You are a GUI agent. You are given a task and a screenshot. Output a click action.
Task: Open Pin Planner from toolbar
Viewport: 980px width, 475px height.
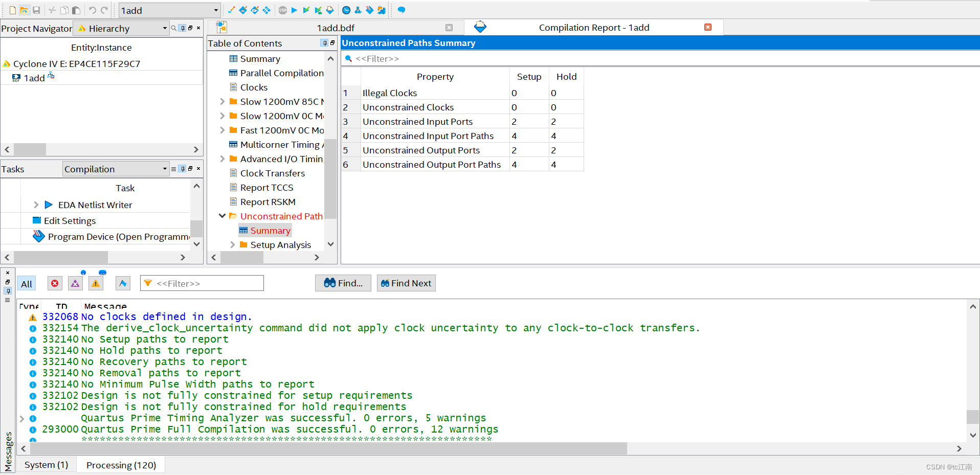pyautogui.click(x=243, y=10)
